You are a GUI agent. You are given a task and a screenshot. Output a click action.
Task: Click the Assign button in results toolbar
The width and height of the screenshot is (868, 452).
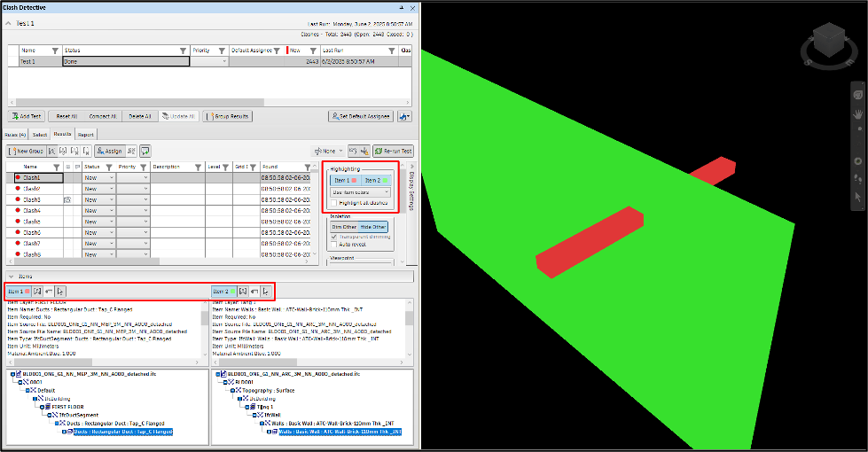pos(110,151)
